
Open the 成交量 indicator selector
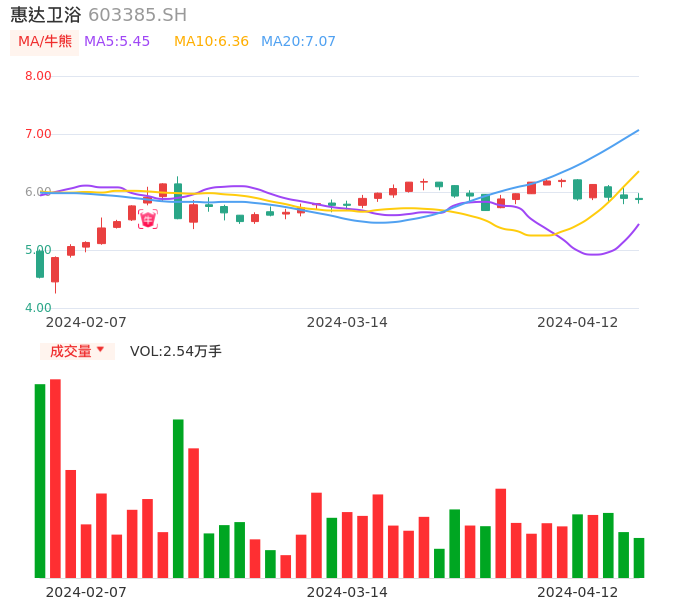click(71, 351)
